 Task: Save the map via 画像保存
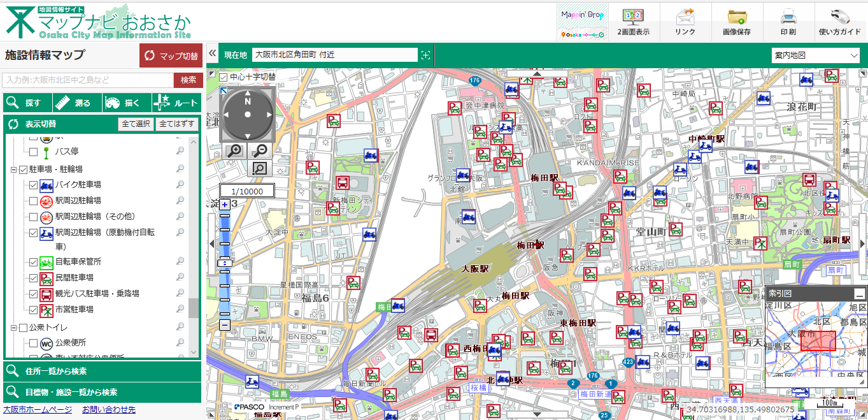pos(736,22)
